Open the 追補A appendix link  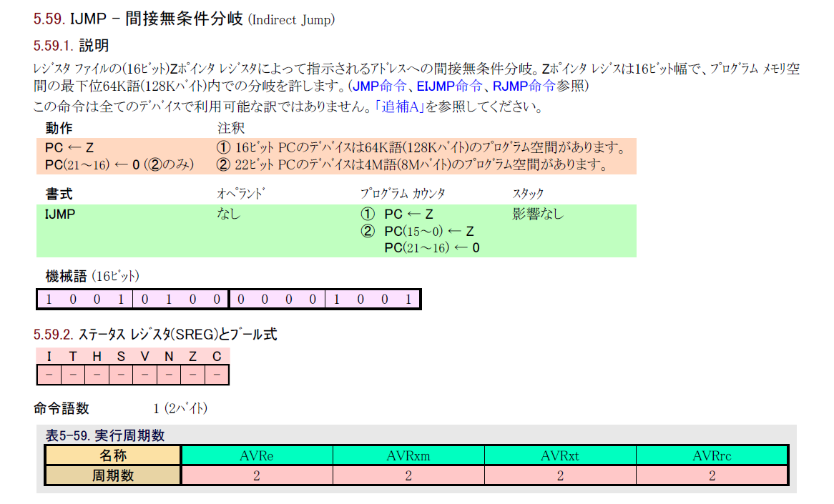[401, 108]
